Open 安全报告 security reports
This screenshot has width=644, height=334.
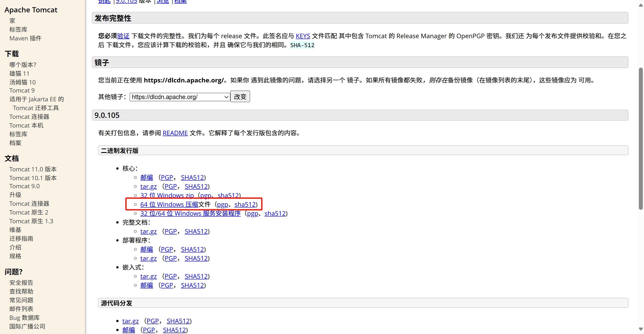(x=21, y=282)
